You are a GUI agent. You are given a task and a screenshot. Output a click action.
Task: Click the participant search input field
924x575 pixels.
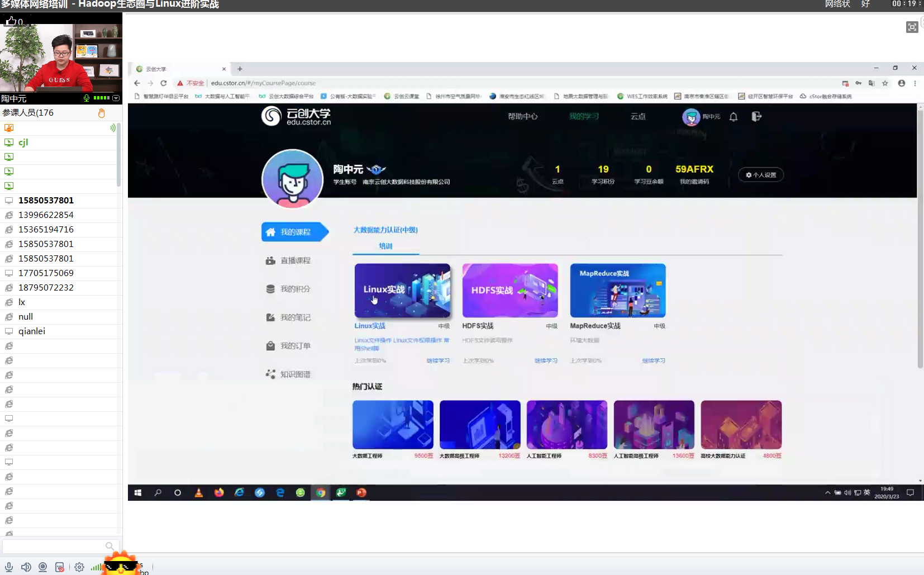[54, 546]
